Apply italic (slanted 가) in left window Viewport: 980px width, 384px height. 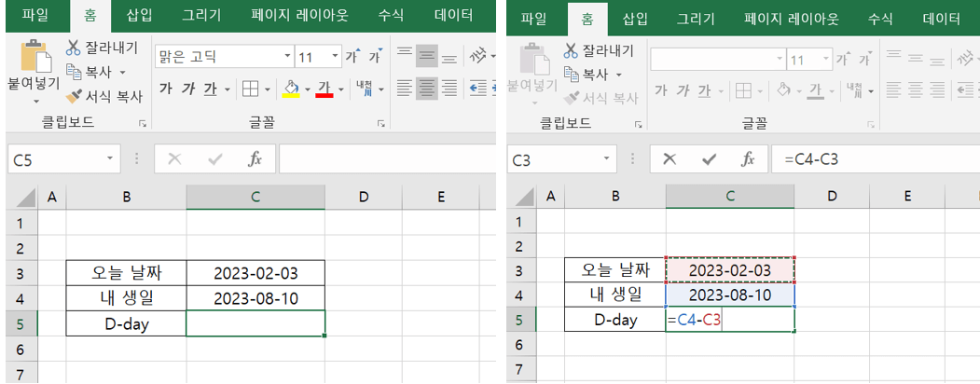pyautogui.click(x=188, y=89)
